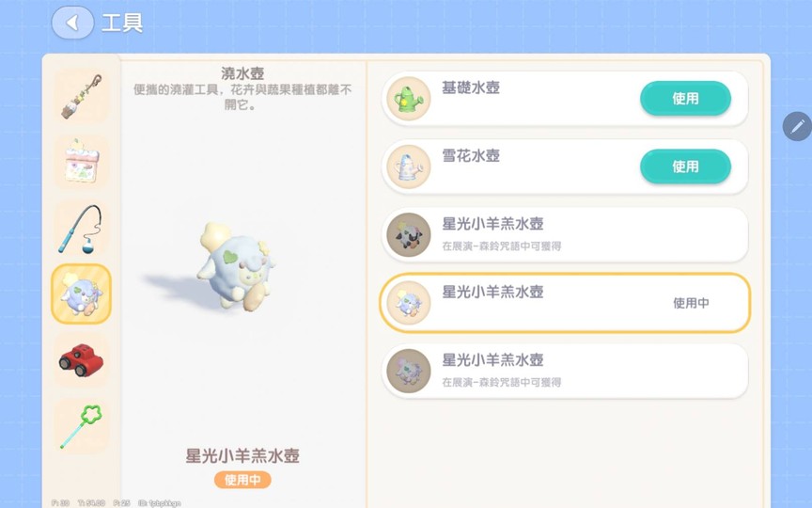Screen dimensions: 812x508
Task: Go back using the arrow button
Action: coord(72,23)
